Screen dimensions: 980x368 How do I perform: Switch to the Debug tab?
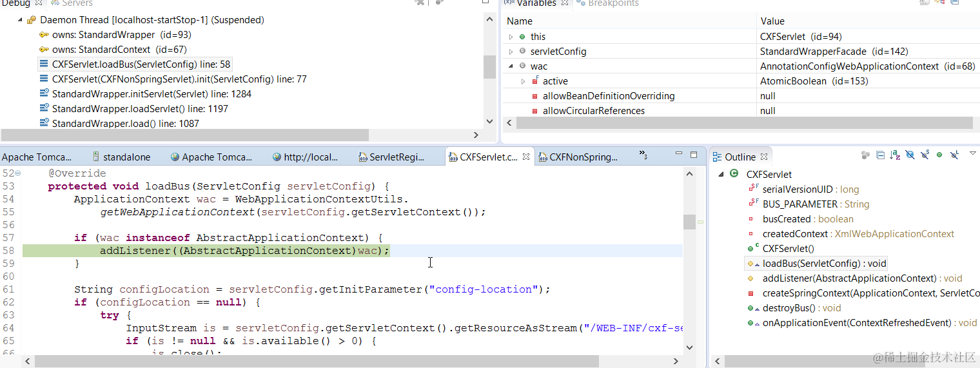[16, 3]
